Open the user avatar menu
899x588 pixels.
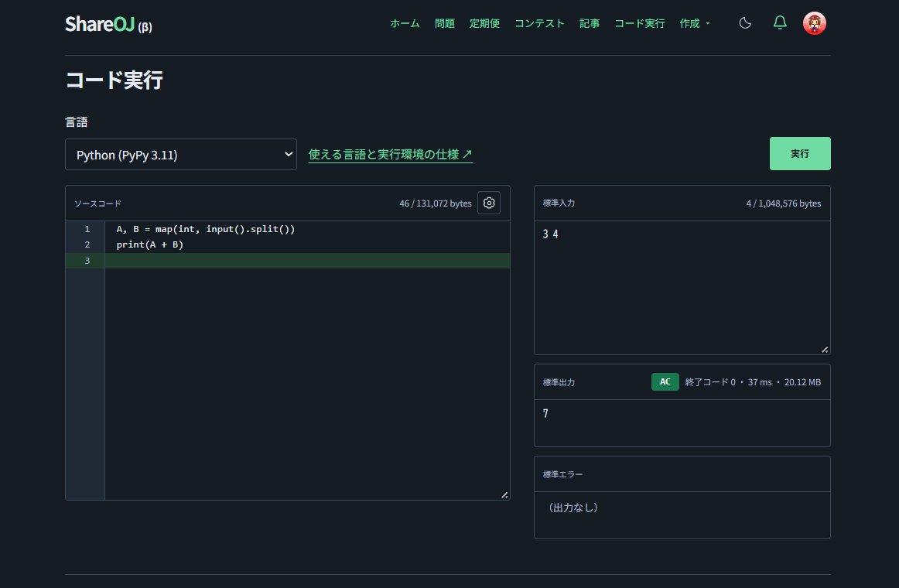pyautogui.click(x=814, y=23)
